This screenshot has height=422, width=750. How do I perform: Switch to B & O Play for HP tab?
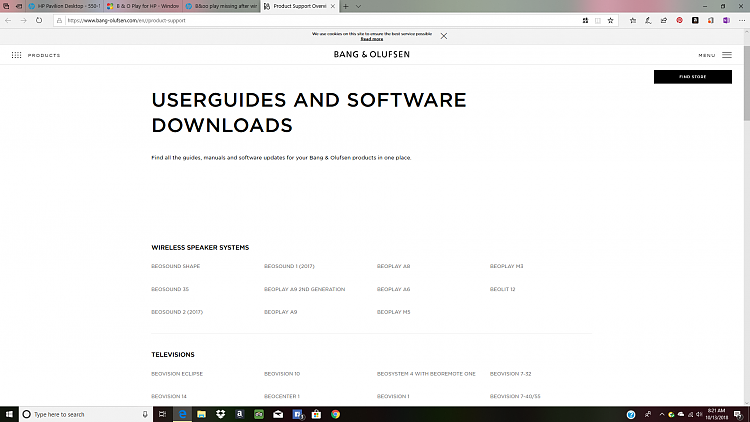click(x=143, y=6)
